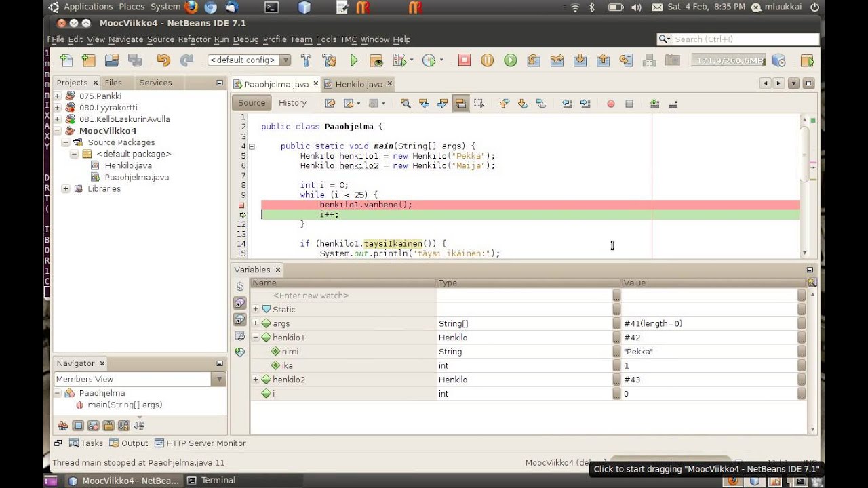Image resolution: width=868 pixels, height=488 pixels.
Task: Toggle Show Inherited Members in Navigator
Action: 63,426
